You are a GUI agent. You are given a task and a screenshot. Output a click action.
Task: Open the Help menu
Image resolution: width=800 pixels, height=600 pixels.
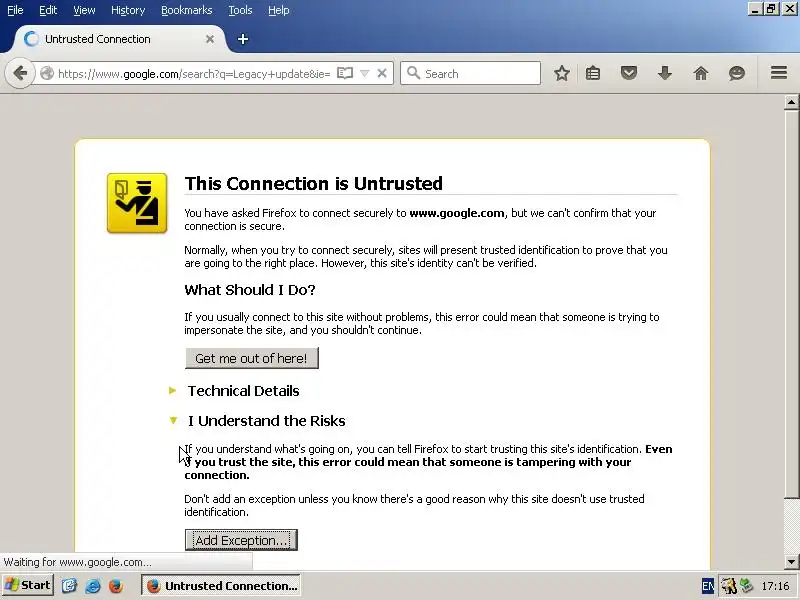click(279, 10)
